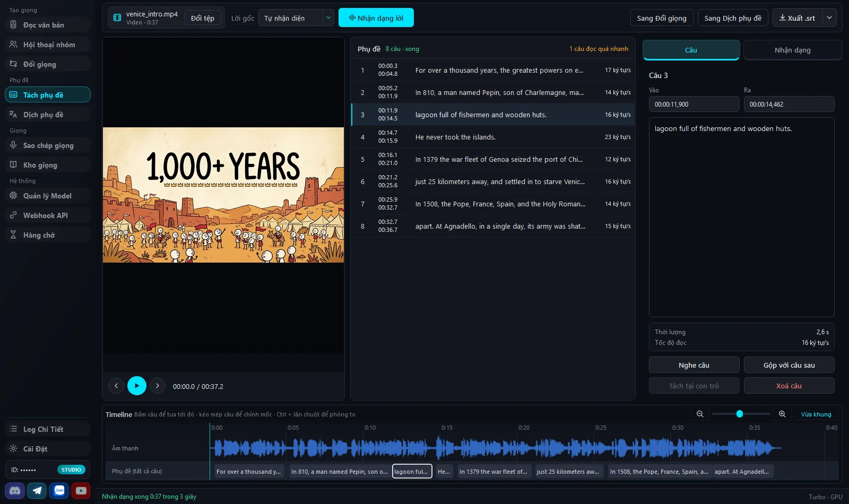
Task: Open Quản lý Model in sidebar
Action: [48, 196]
